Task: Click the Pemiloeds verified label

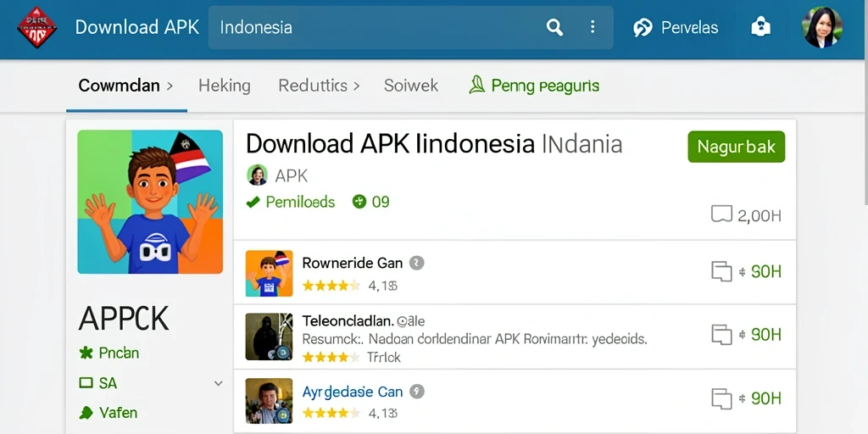Action: pyautogui.click(x=300, y=202)
